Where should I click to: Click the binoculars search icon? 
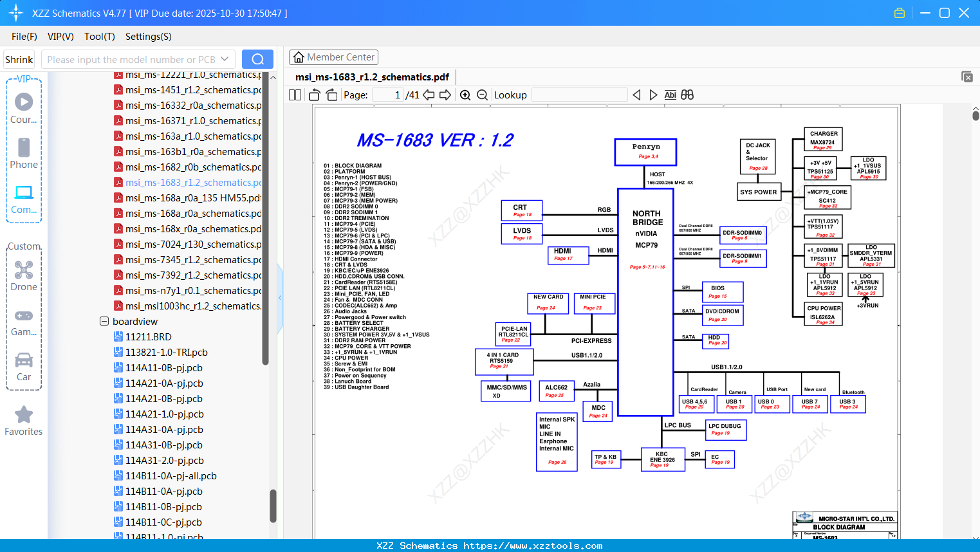(x=687, y=95)
